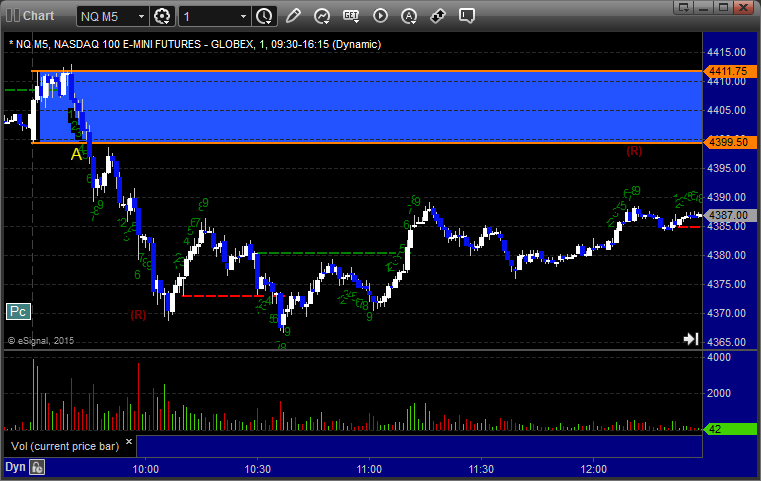The image size is (761, 481).
Task: Click the Pc previous close badge
Action: point(18,312)
